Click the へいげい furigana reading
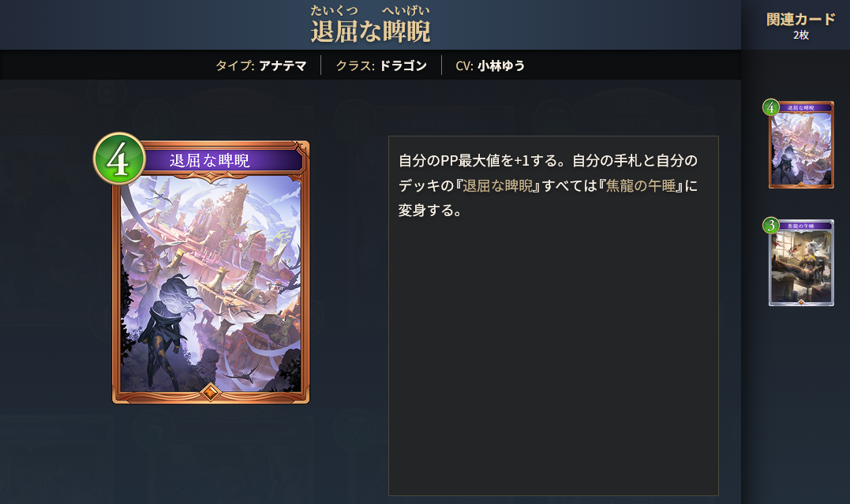Image resolution: width=850 pixels, height=504 pixels. (406, 10)
